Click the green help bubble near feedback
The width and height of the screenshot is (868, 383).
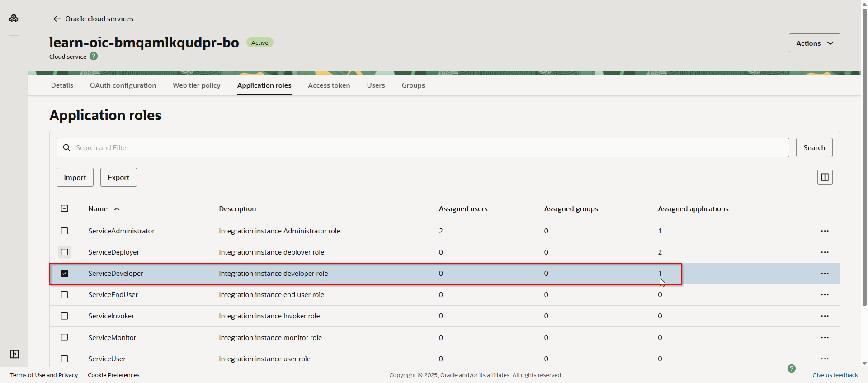click(x=791, y=369)
